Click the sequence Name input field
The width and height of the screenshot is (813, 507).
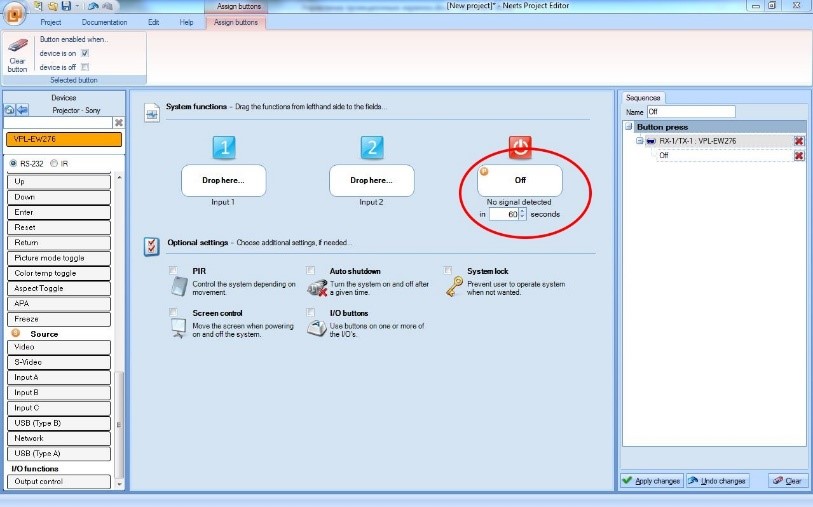690,112
